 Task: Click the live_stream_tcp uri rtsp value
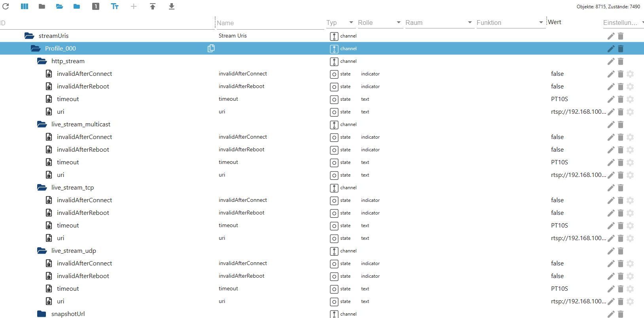tap(578, 238)
